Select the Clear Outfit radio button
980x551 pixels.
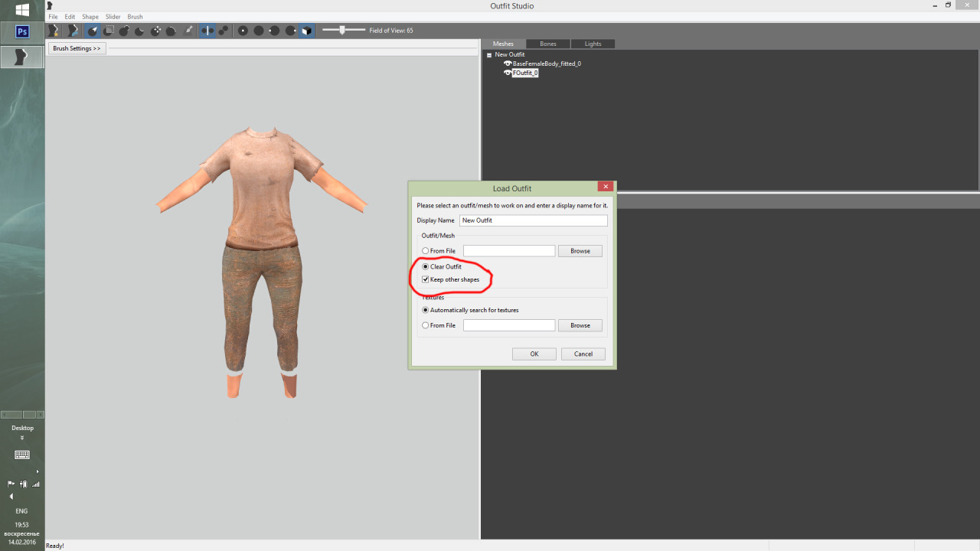[425, 266]
